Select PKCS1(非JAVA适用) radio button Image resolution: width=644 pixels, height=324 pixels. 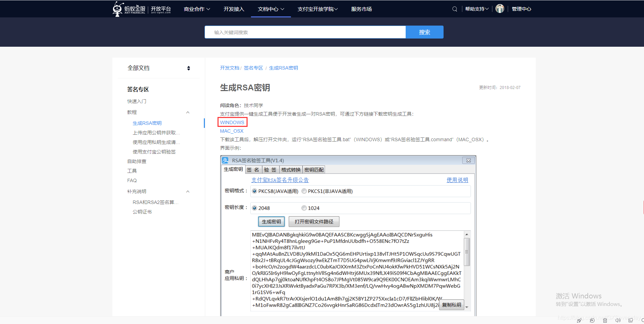coord(304,191)
